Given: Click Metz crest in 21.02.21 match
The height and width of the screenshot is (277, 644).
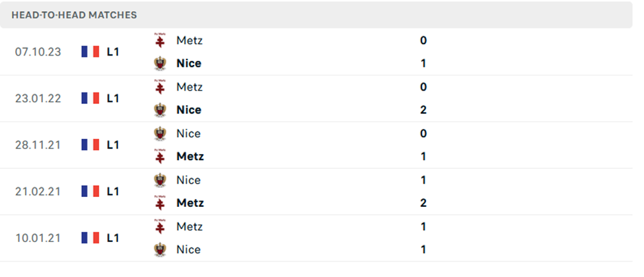Looking at the screenshot, I should point(160,203).
